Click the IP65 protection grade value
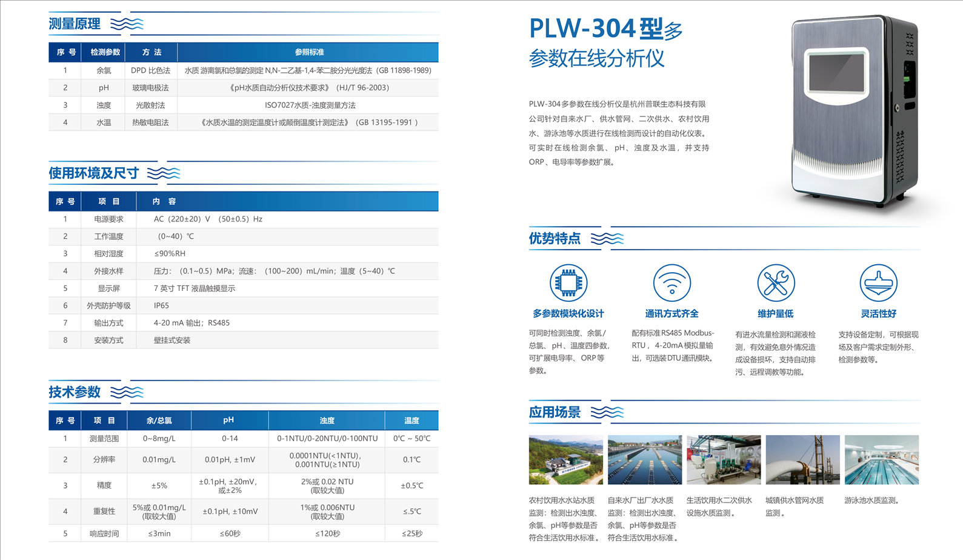 161,305
